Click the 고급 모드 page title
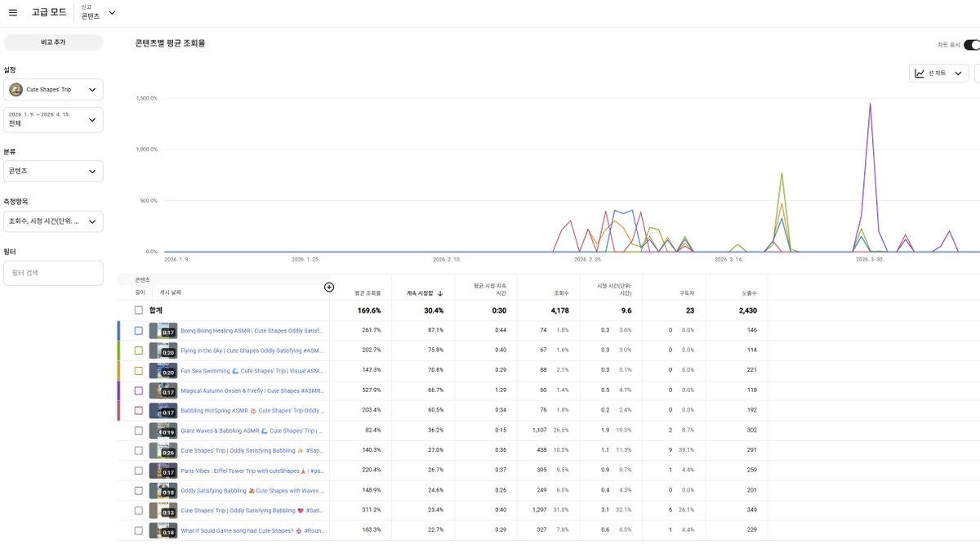The height and width of the screenshot is (549, 980). coord(49,12)
